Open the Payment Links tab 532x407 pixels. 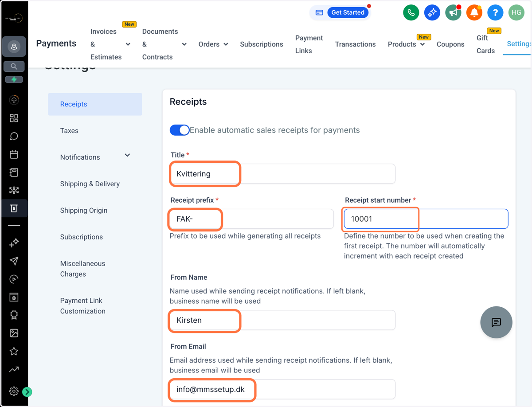point(309,44)
